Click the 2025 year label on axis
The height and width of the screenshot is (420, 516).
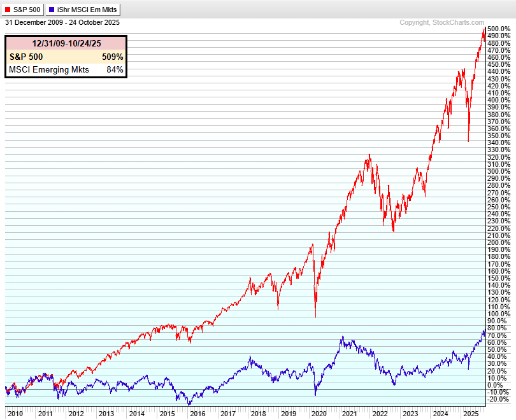471,414
